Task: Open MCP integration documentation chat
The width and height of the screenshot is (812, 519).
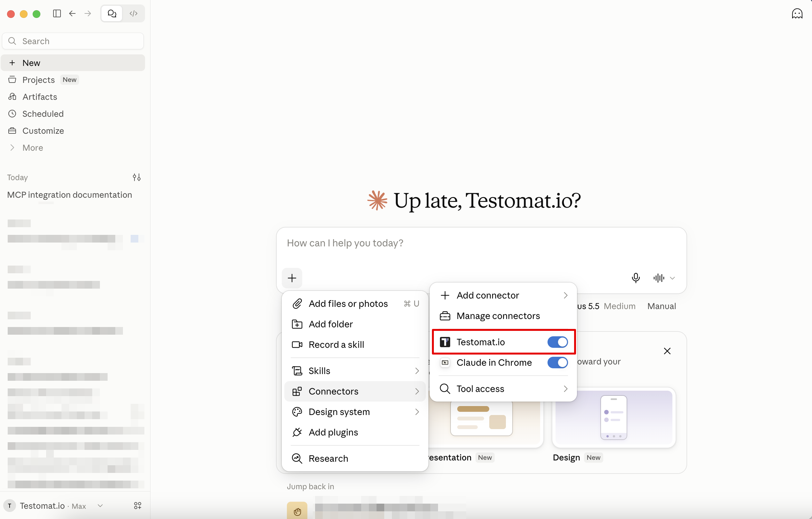Action: (69, 195)
